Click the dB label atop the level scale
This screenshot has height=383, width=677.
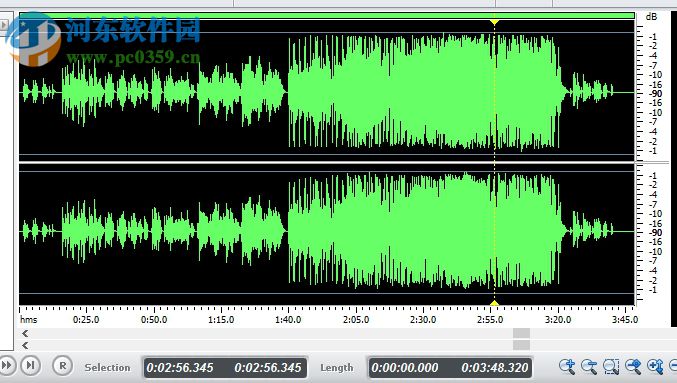(x=651, y=17)
